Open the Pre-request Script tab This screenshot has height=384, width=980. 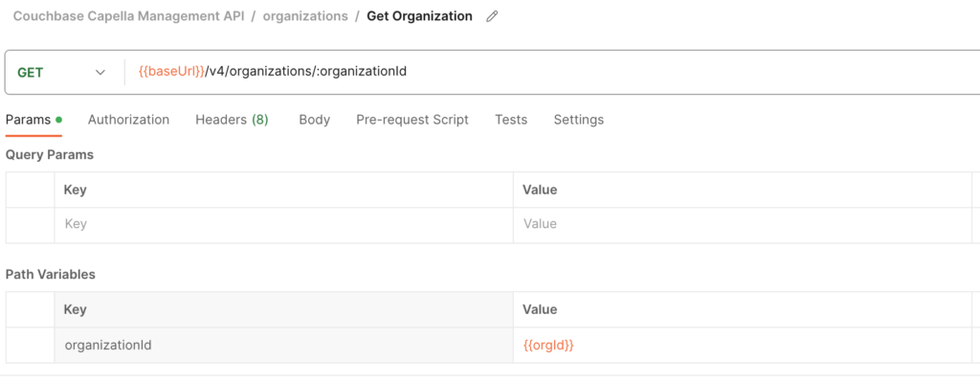tap(412, 120)
